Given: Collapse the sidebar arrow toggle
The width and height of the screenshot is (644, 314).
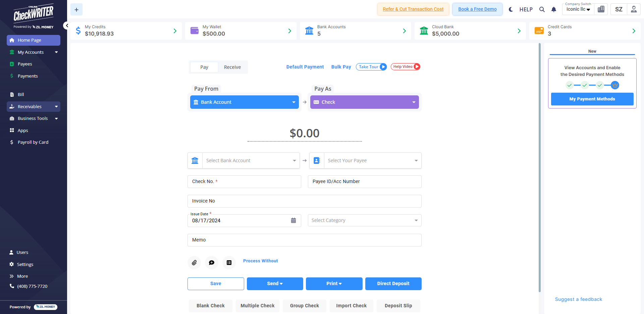Looking at the screenshot, I should point(67,26).
